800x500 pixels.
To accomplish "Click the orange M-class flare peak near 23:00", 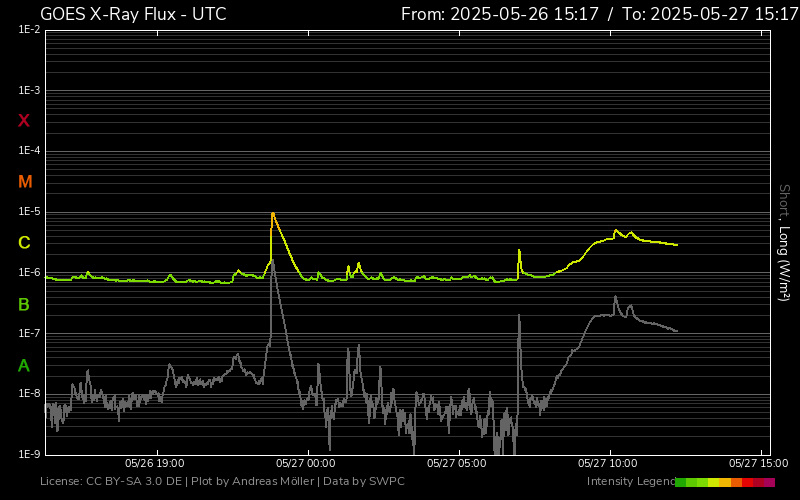I will (273, 214).
